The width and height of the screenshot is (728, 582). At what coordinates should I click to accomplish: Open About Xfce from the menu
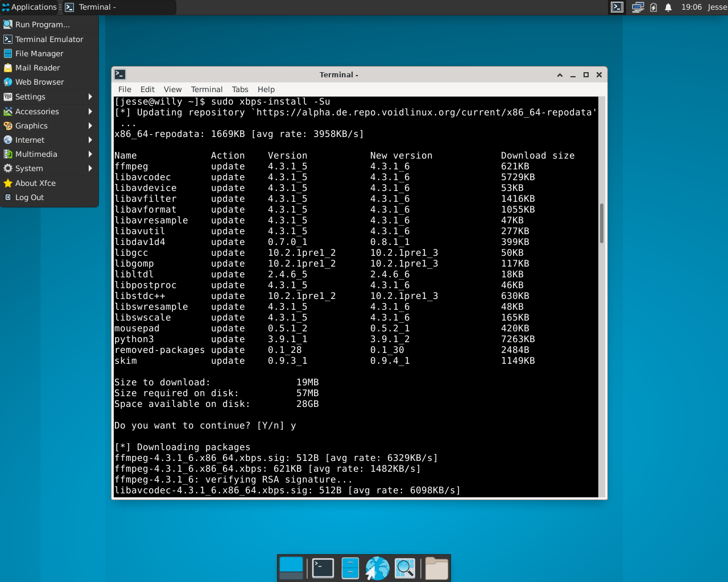[49, 183]
